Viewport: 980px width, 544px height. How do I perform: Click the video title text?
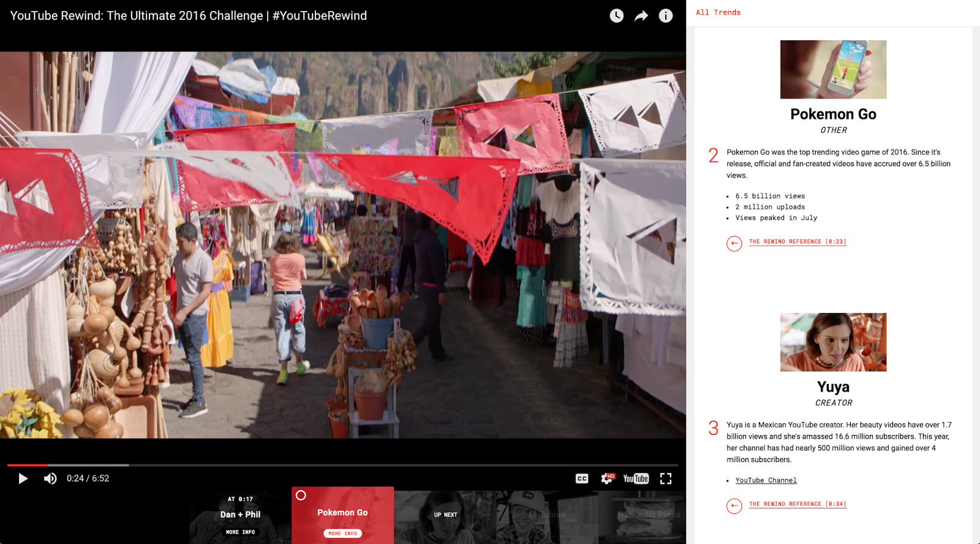click(189, 16)
